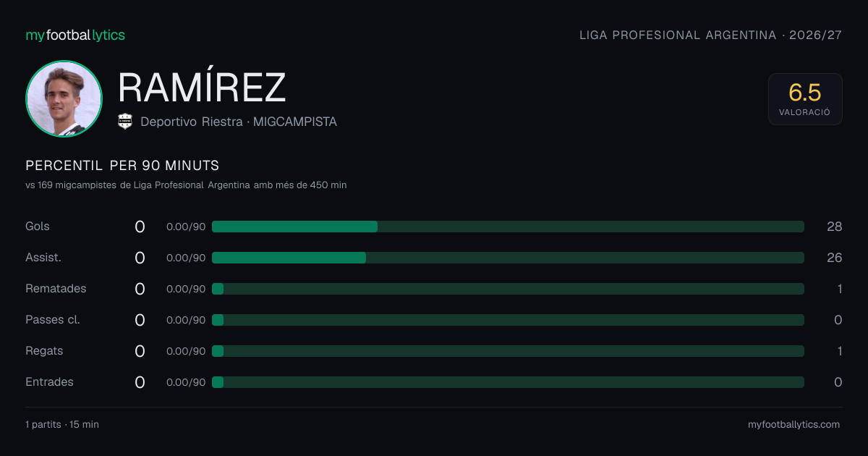Open Ramírez player photo avatar
The height and width of the screenshot is (456, 868).
click(x=64, y=98)
